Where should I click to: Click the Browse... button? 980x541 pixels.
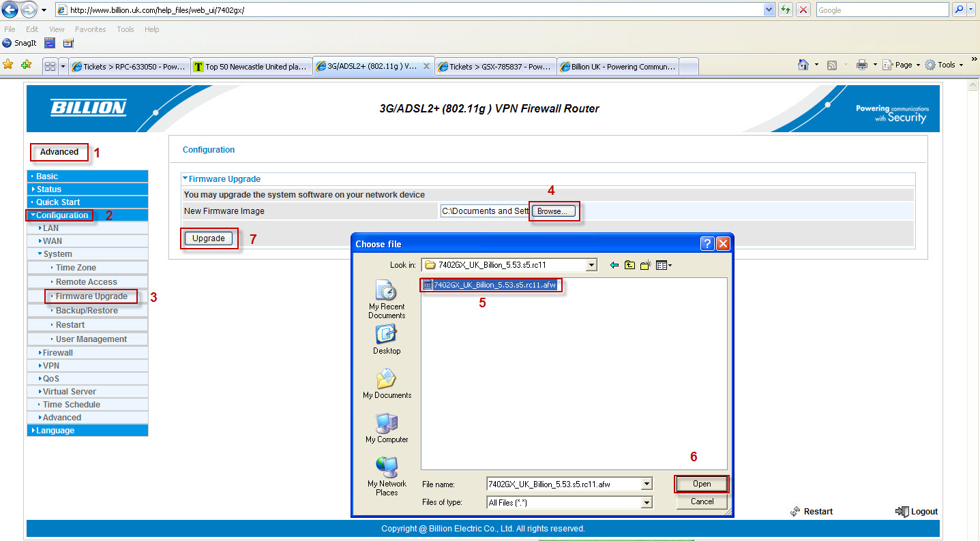553,211
